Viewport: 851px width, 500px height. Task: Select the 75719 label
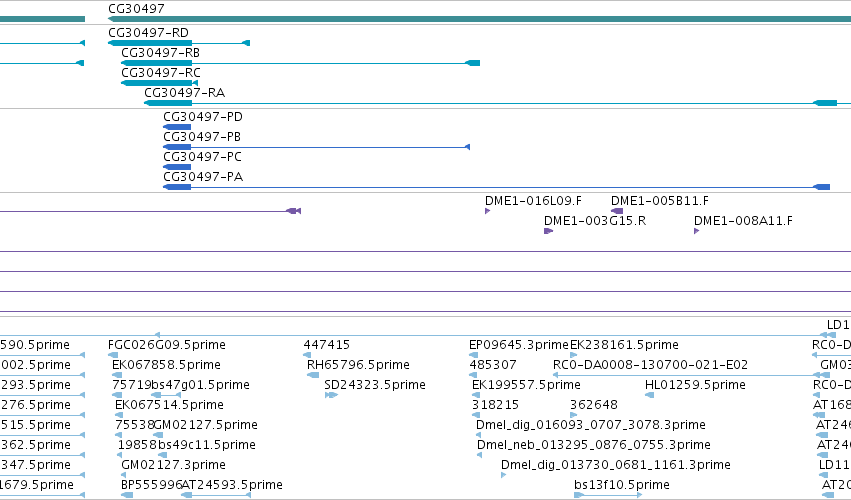click(x=131, y=385)
